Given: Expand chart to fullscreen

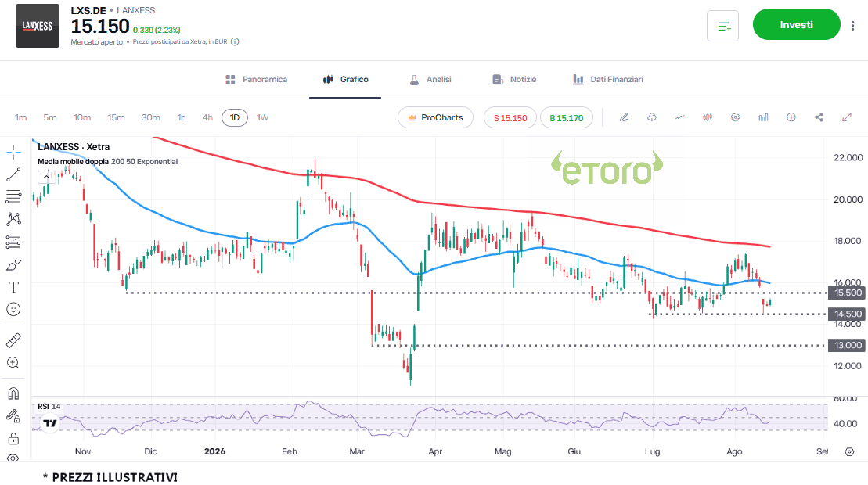Looking at the screenshot, I should [847, 117].
